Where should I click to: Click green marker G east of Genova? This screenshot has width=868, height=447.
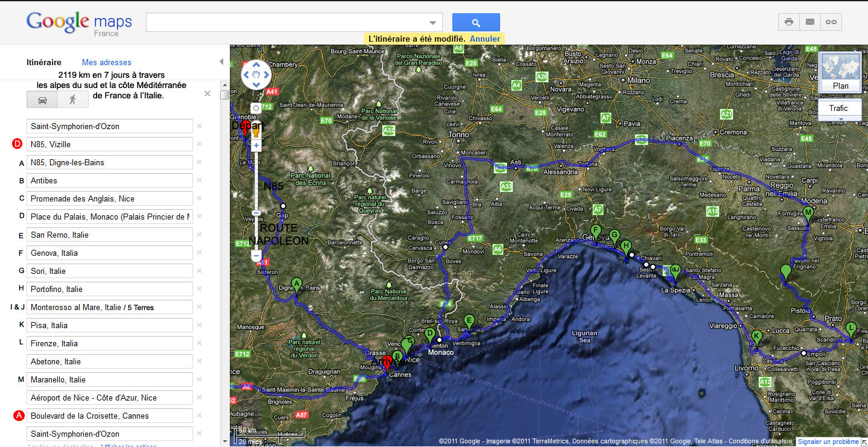coord(615,236)
